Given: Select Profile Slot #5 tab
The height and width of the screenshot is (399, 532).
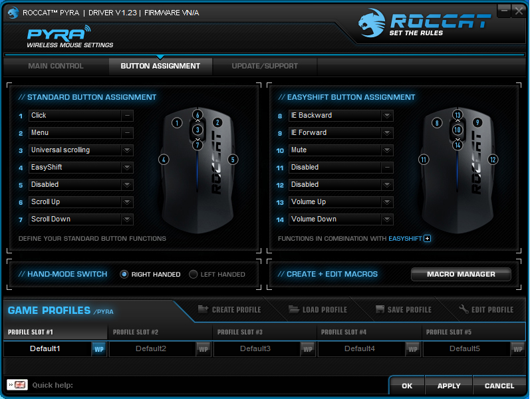Looking at the screenshot, I should coord(473,332).
